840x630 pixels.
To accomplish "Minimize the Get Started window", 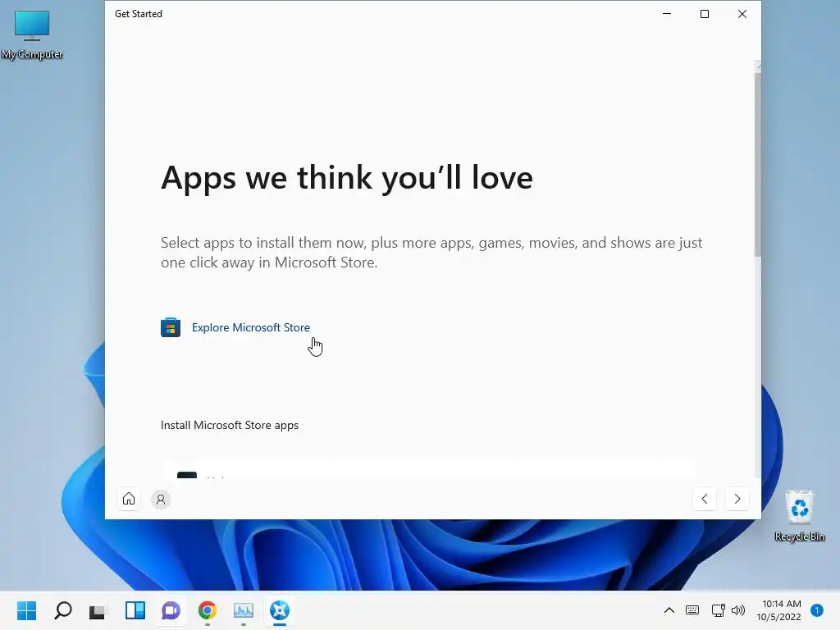I will [667, 14].
